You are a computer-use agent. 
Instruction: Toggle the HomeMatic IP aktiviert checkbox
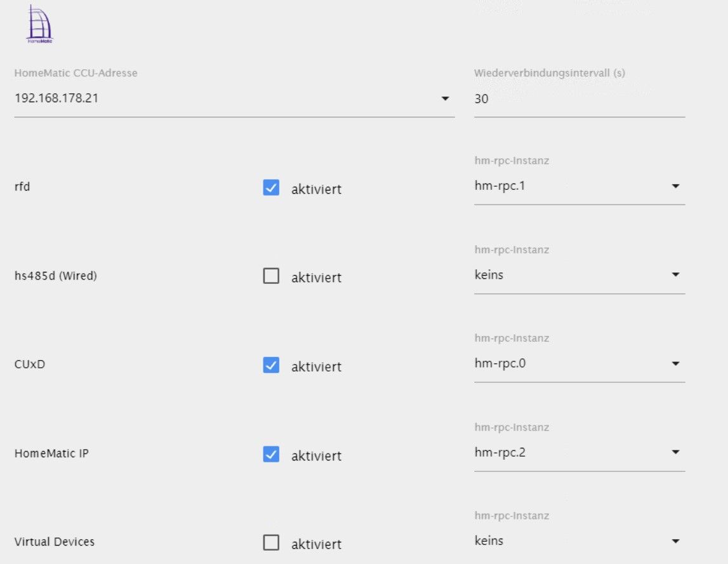click(x=271, y=454)
